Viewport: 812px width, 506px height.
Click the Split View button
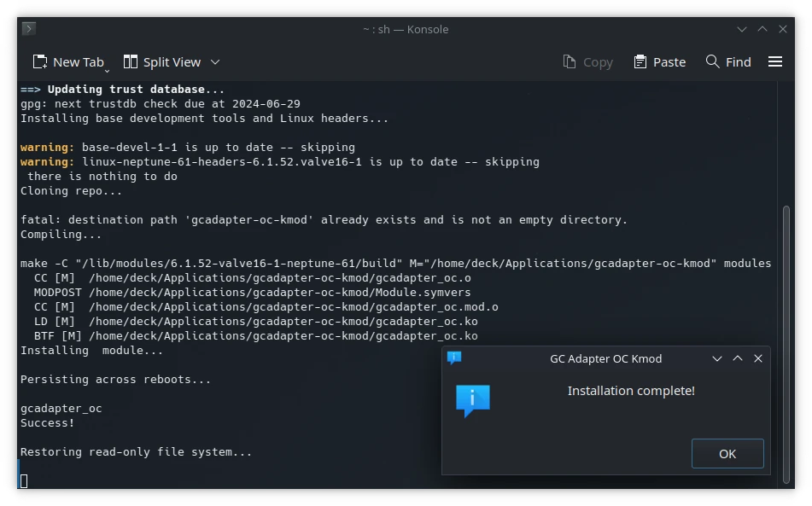(161, 62)
